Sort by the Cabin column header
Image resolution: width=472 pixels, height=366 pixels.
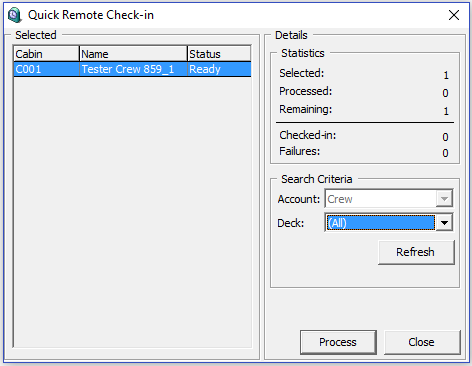(46, 54)
